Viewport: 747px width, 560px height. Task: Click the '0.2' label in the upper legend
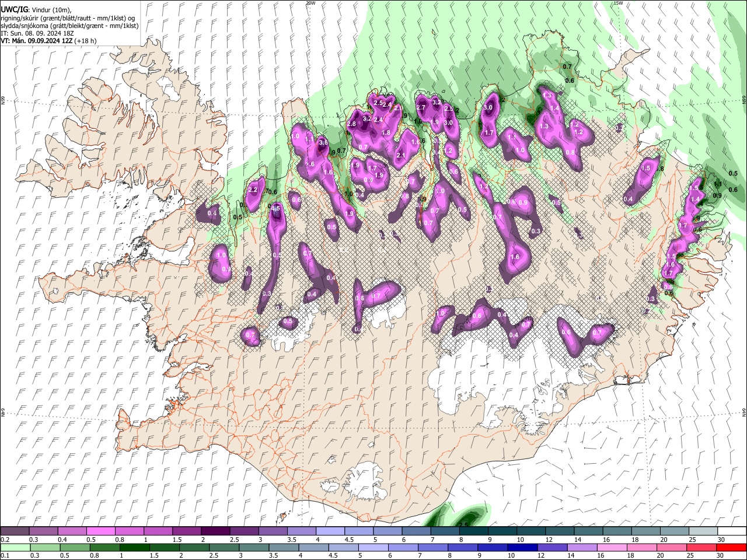click(x=4, y=540)
